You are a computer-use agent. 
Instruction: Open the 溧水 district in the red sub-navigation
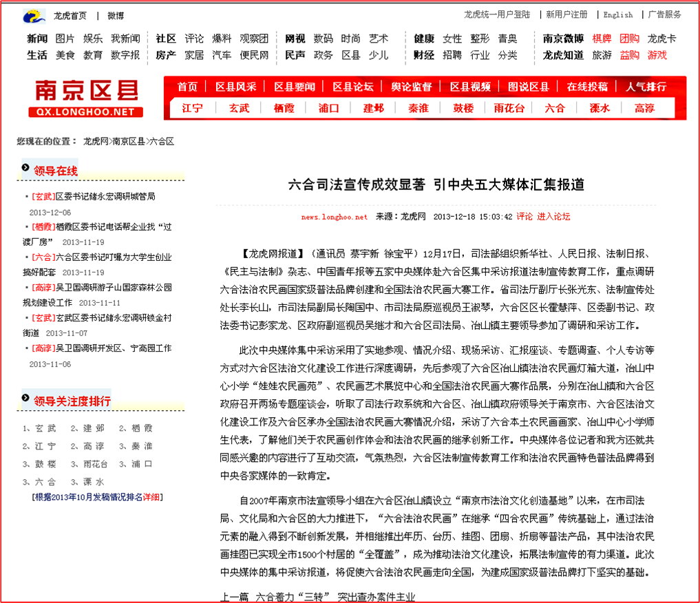point(600,109)
